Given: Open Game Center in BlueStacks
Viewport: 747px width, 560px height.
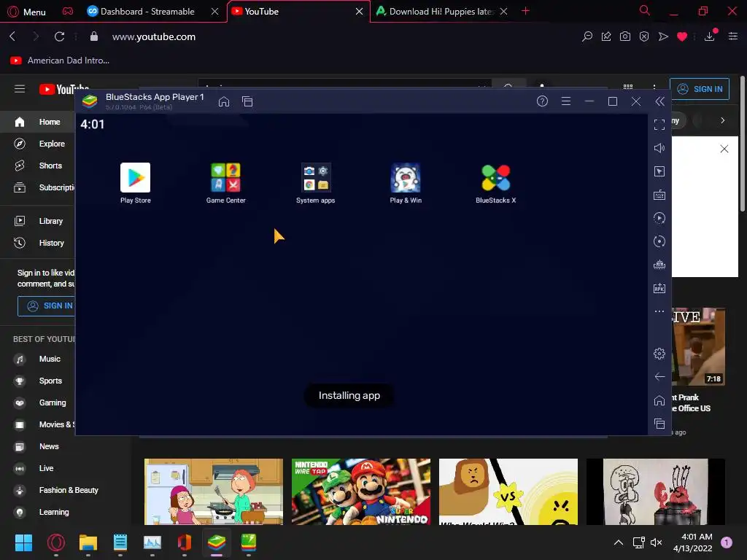Looking at the screenshot, I should (226, 183).
